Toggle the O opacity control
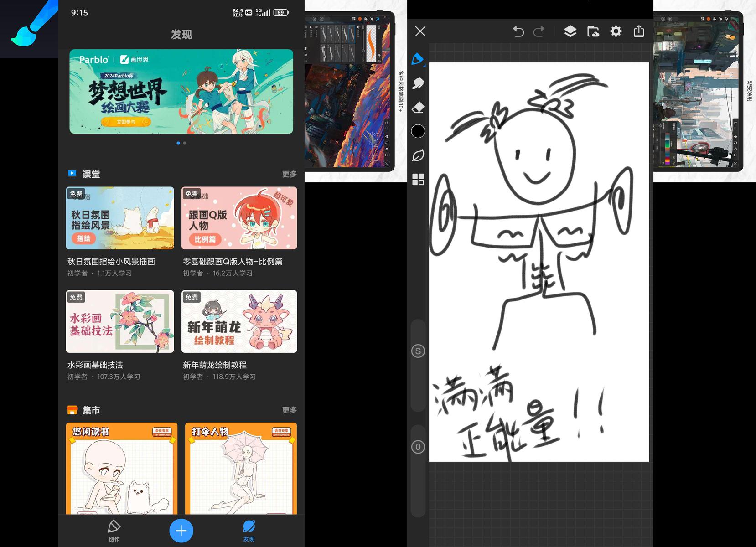756x547 pixels. (418, 447)
